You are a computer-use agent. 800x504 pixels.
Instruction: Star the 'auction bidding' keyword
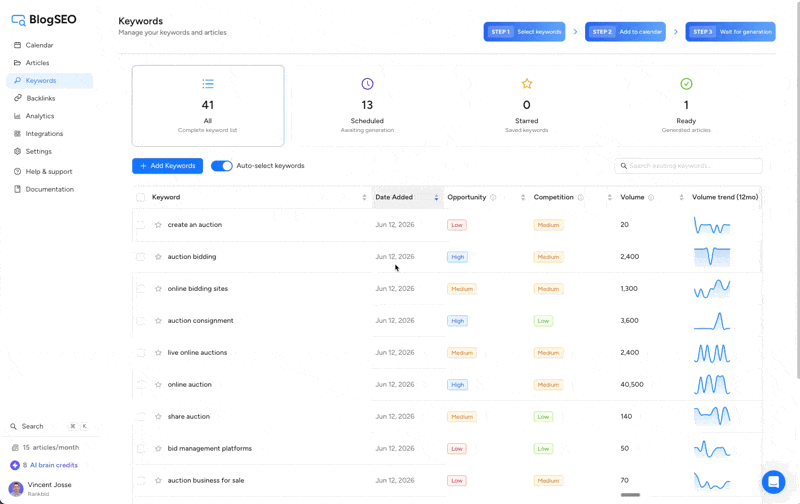158,257
